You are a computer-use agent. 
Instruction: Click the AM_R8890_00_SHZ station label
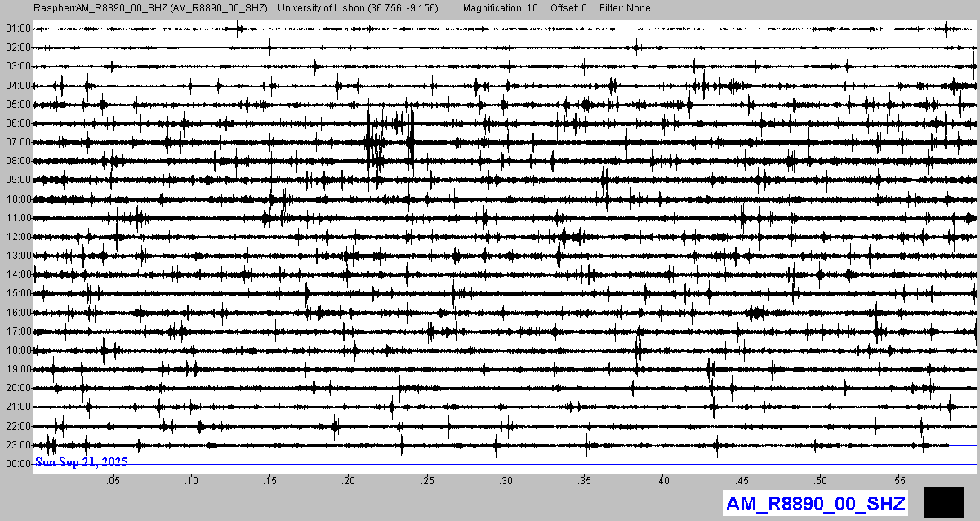pos(815,504)
